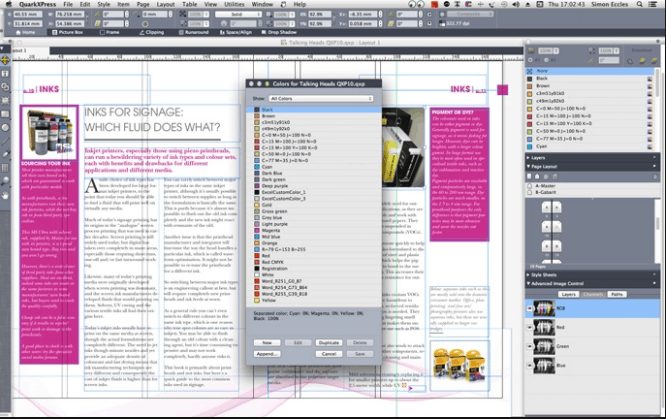Click the Duplicate button in Colors dialog

(x=329, y=343)
